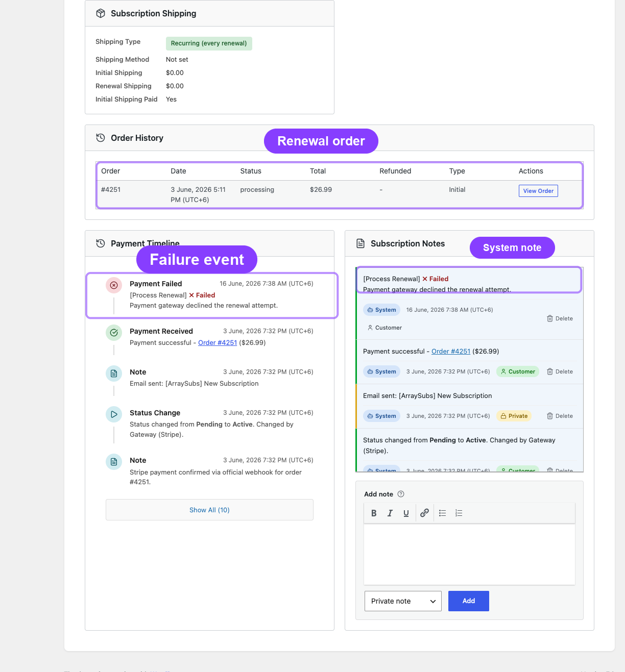Click the Payment Received green check icon

[x=114, y=333]
